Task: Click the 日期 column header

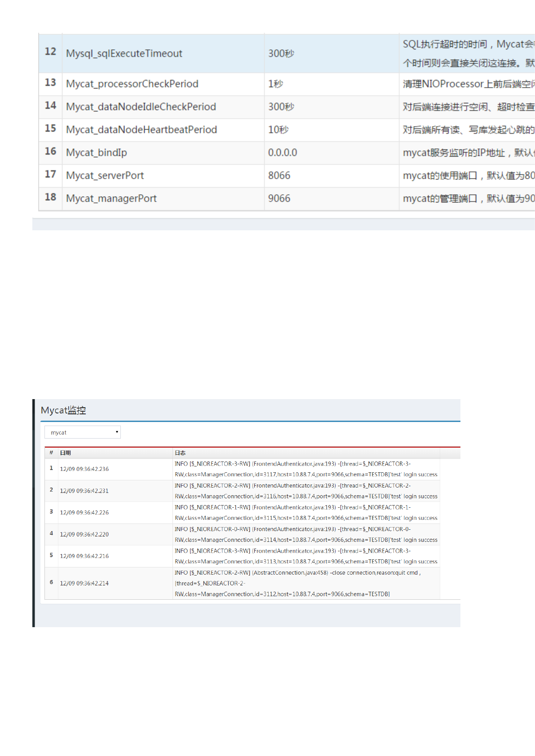Action: (x=65, y=453)
